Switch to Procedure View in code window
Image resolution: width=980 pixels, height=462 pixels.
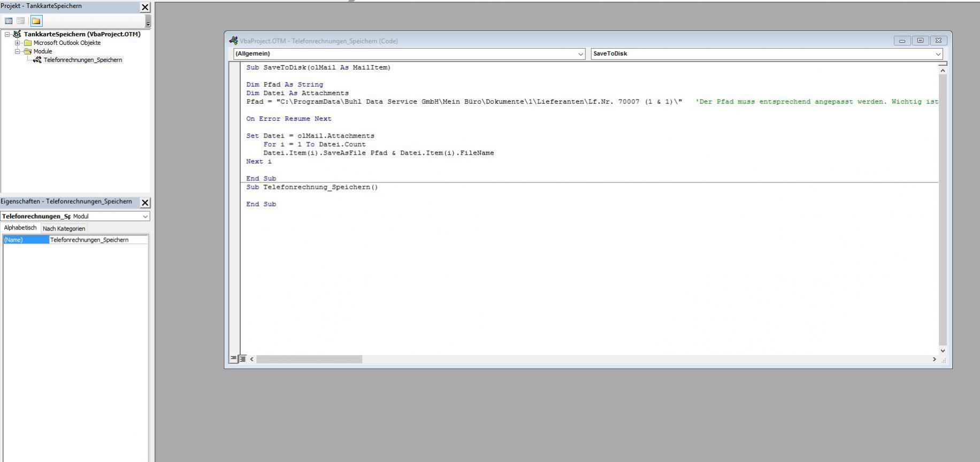coord(233,359)
